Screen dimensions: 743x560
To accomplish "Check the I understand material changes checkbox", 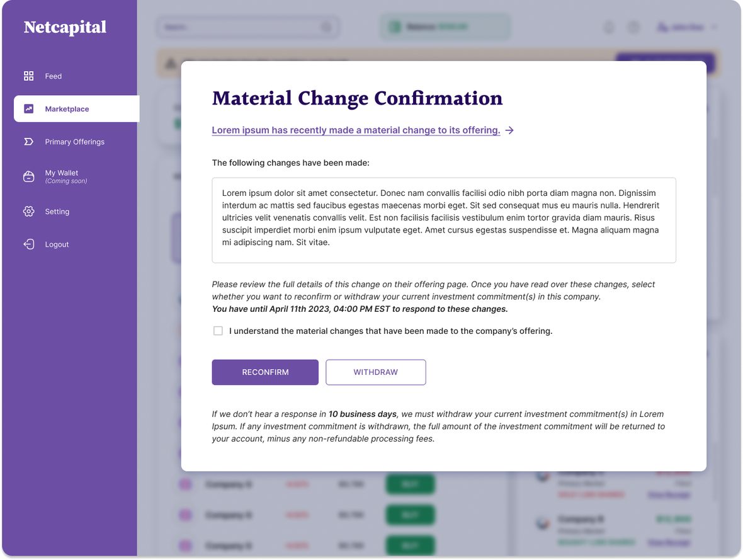I will click(218, 331).
